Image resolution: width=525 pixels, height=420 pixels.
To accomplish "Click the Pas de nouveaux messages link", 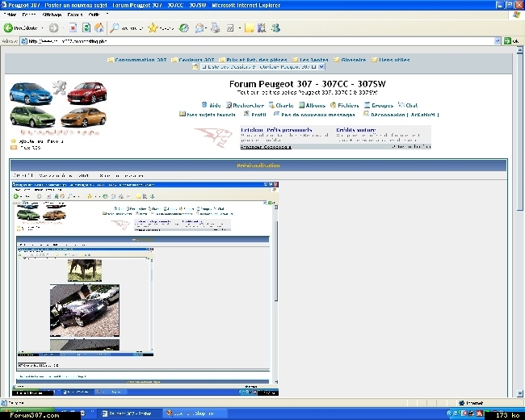I will coord(318,115).
